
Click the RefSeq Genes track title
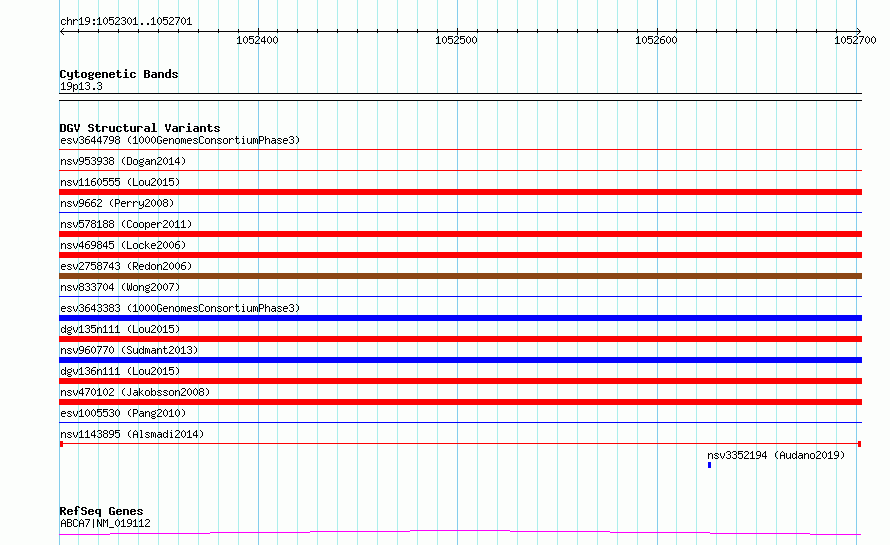101,512
